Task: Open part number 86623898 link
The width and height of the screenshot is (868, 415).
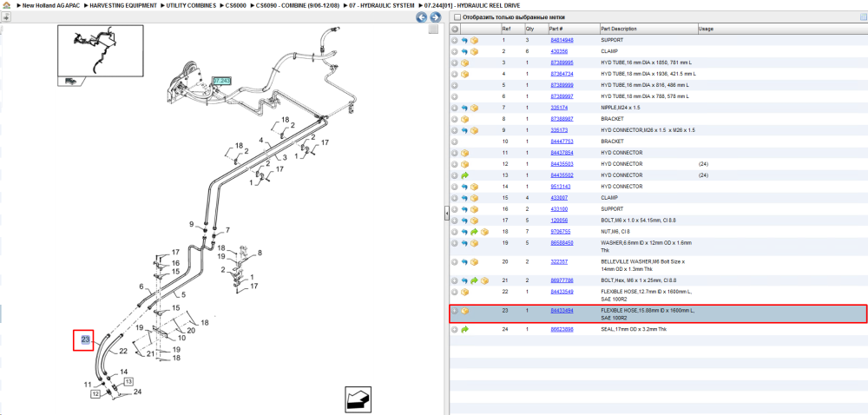Action: tap(562, 330)
